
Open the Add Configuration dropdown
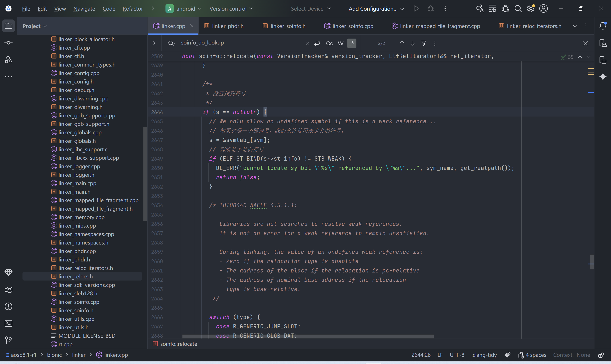pos(376,9)
